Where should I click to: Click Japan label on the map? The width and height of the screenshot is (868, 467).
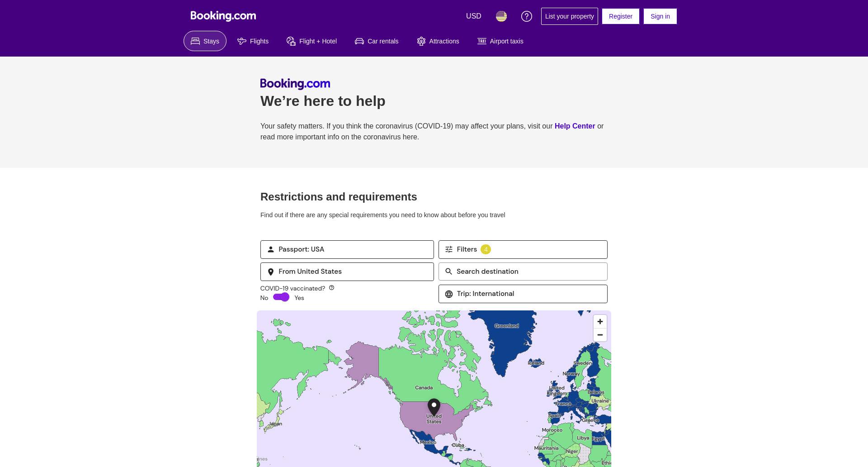[275, 424]
